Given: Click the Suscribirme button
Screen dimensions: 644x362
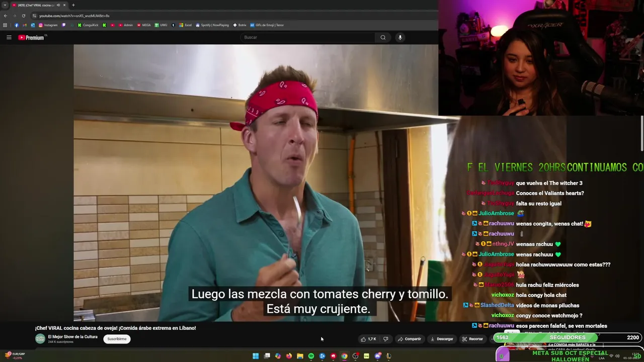Looking at the screenshot, I should coord(117,339).
